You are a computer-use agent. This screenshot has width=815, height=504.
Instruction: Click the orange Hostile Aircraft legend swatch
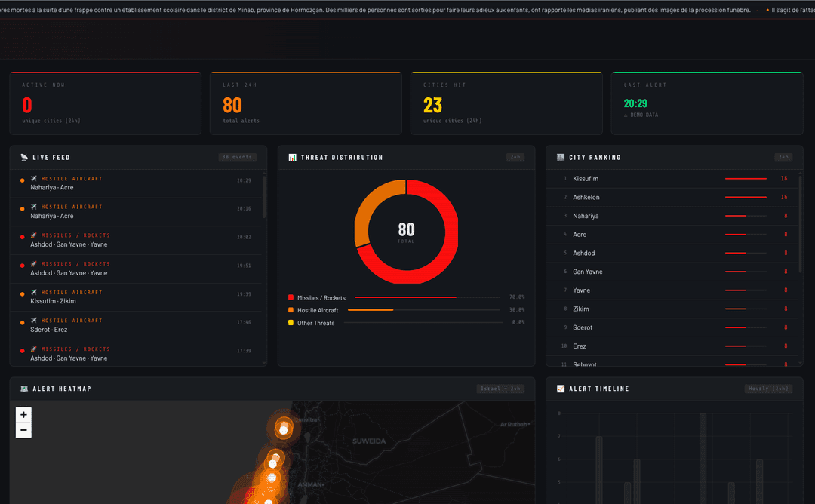click(291, 310)
